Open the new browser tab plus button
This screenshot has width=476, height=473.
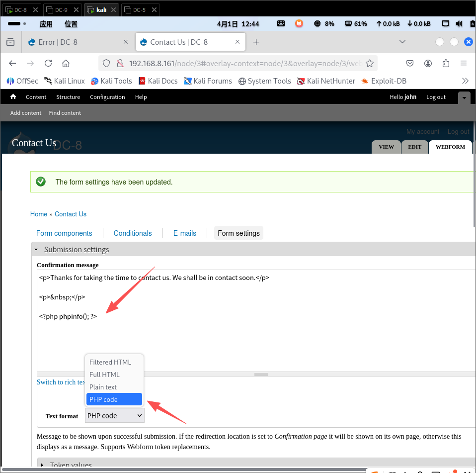256,42
